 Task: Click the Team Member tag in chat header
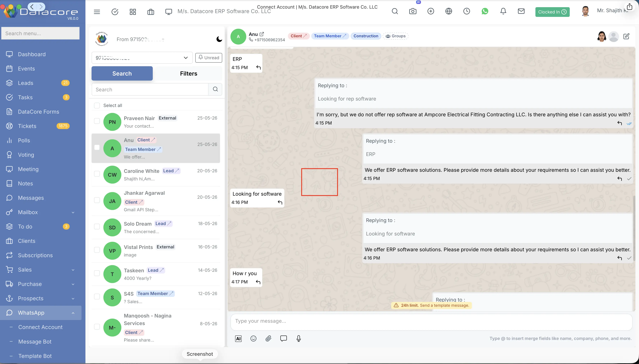pyautogui.click(x=330, y=36)
